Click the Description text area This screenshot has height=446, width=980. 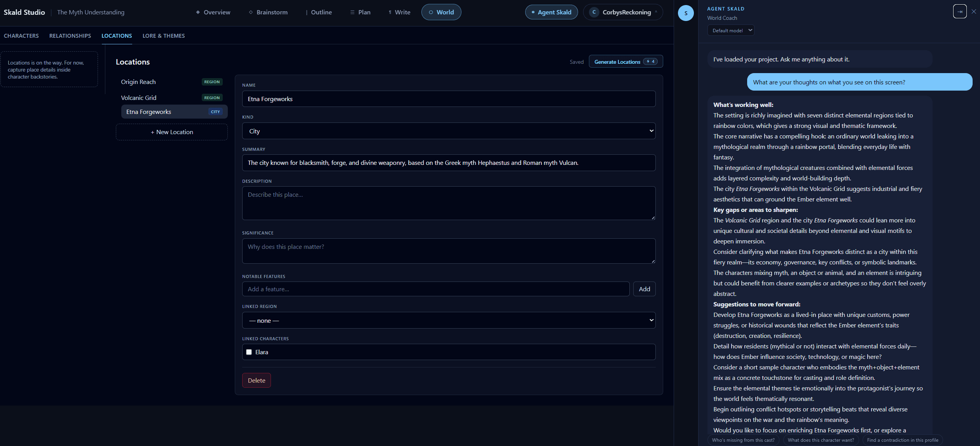point(449,203)
